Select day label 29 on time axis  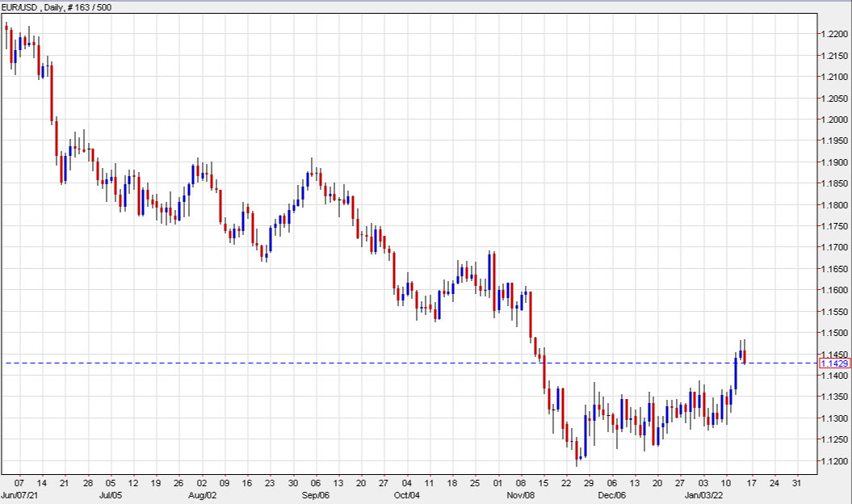(589, 483)
